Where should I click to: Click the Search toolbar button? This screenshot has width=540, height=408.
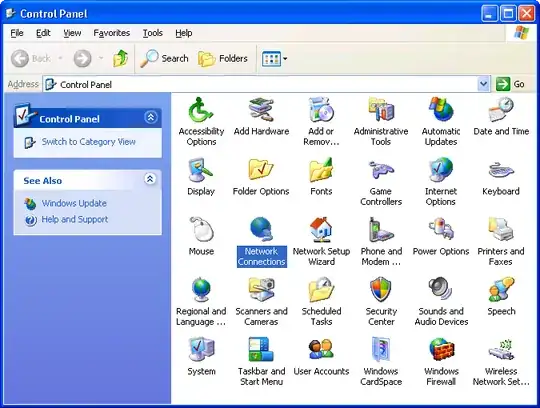(165, 59)
